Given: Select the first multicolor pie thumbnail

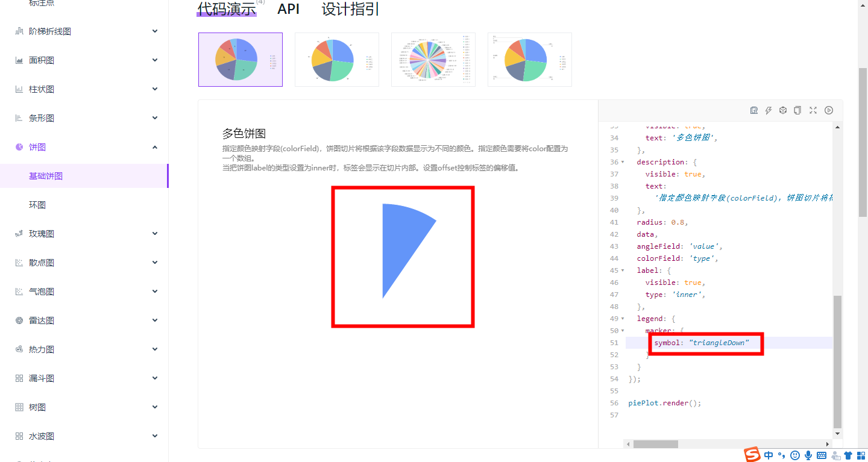Looking at the screenshot, I should tap(241, 60).
